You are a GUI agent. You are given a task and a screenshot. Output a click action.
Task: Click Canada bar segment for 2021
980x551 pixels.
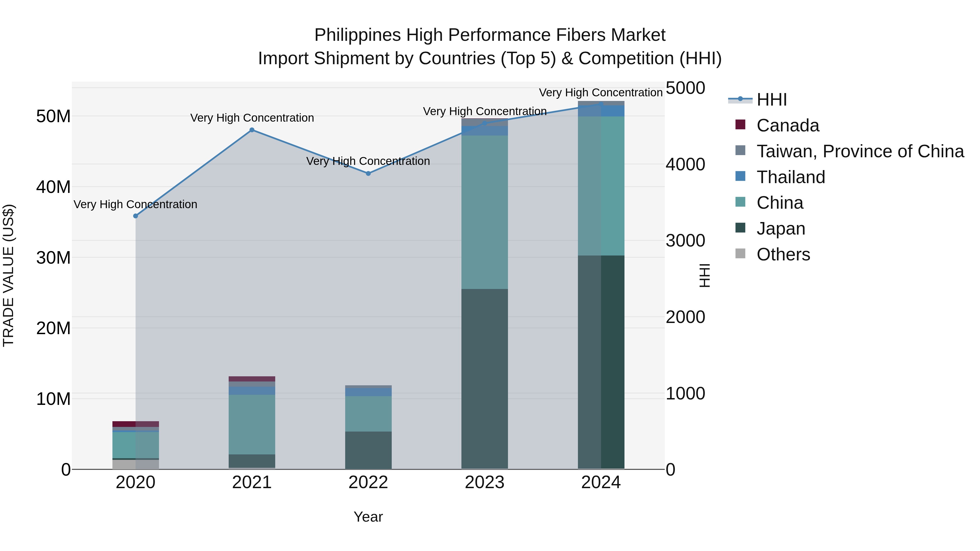[x=252, y=379]
